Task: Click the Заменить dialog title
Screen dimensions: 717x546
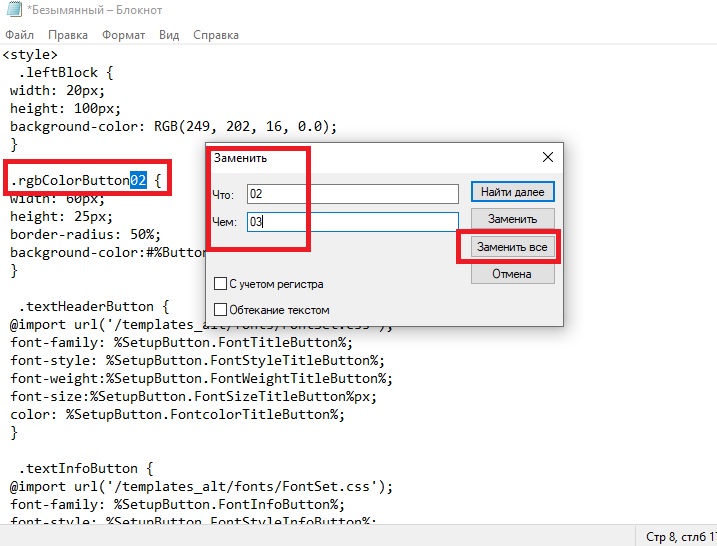Action: pyautogui.click(x=241, y=158)
